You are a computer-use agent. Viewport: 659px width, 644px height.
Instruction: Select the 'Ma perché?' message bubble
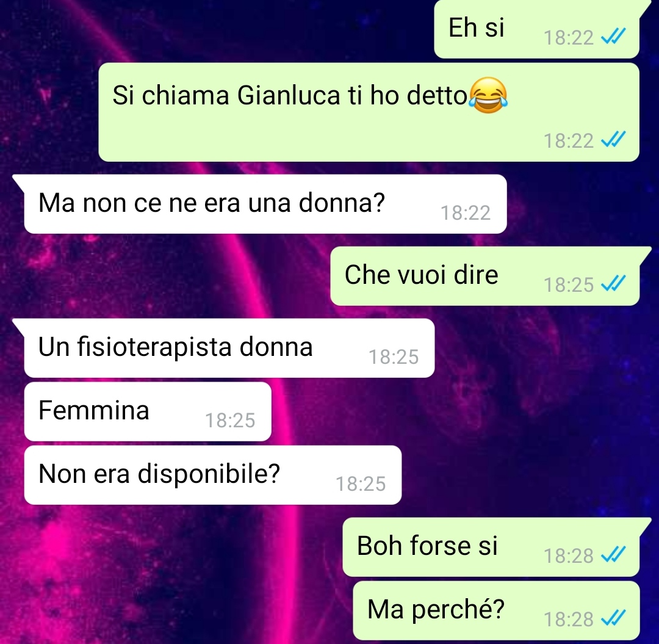pyautogui.click(x=496, y=610)
